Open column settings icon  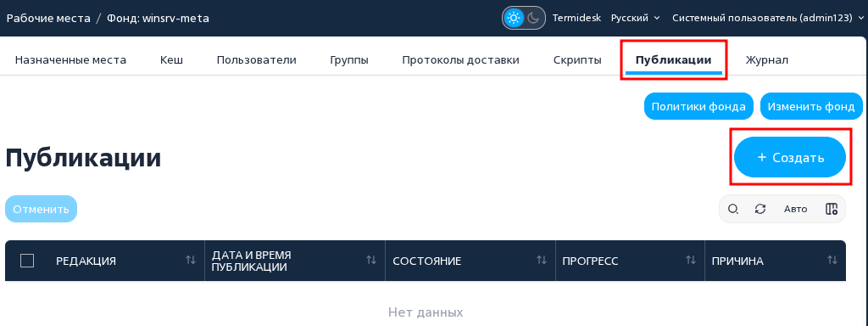click(x=831, y=209)
